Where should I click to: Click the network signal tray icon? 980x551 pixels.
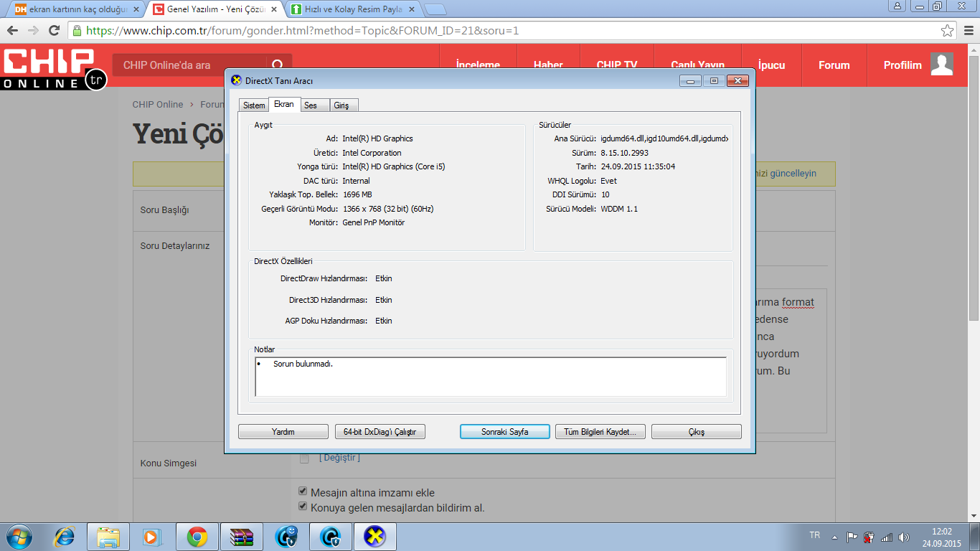click(x=887, y=537)
